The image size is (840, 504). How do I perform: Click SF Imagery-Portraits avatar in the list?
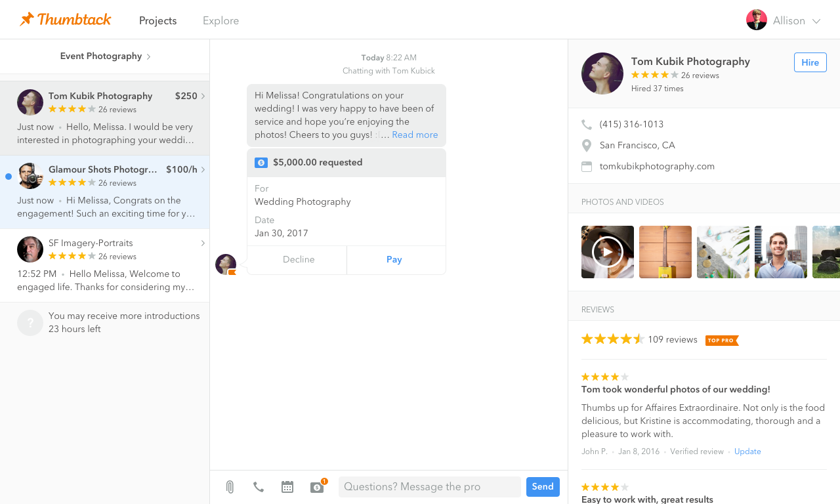pos(30,249)
